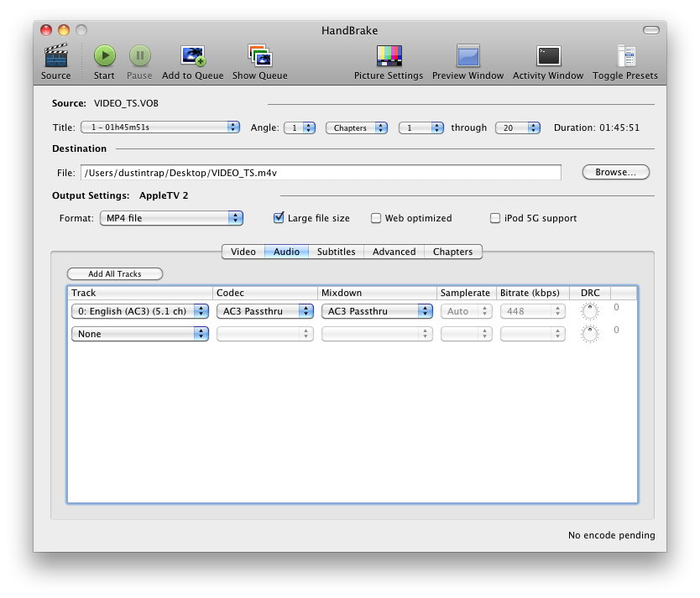Tick the iPod 5G support checkbox
The width and height of the screenshot is (700, 598).
[x=495, y=218]
